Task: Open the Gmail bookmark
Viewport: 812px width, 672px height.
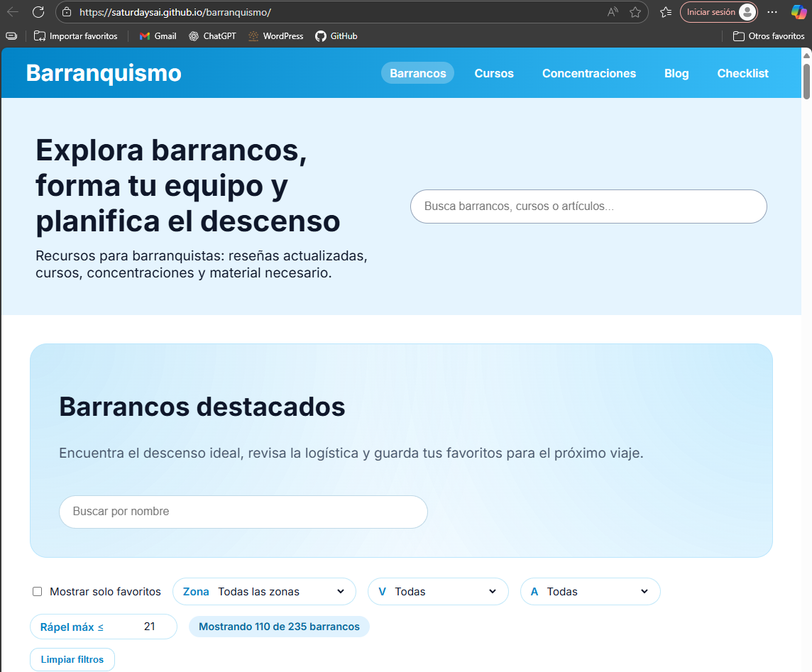Action: [x=158, y=36]
